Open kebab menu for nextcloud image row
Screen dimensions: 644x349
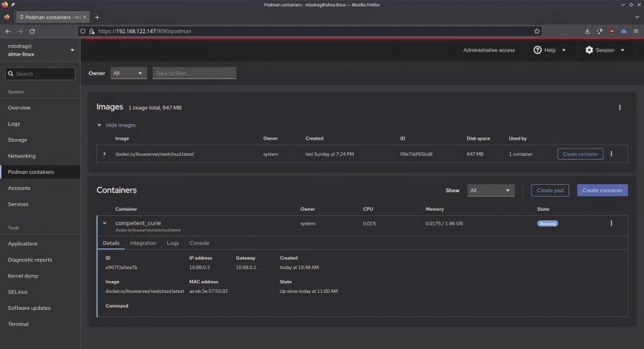tap(611, 154)
